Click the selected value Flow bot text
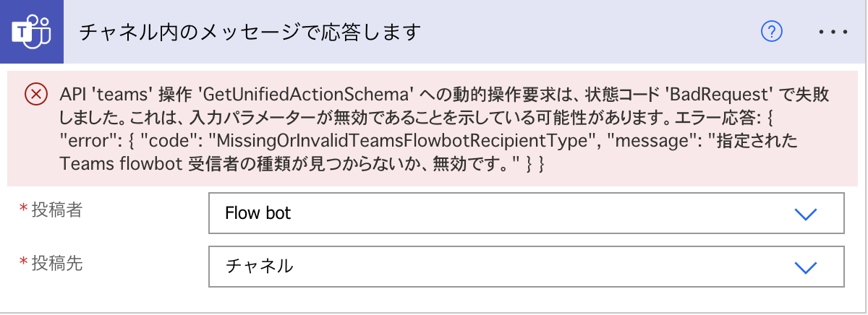 tap(258, 213)
